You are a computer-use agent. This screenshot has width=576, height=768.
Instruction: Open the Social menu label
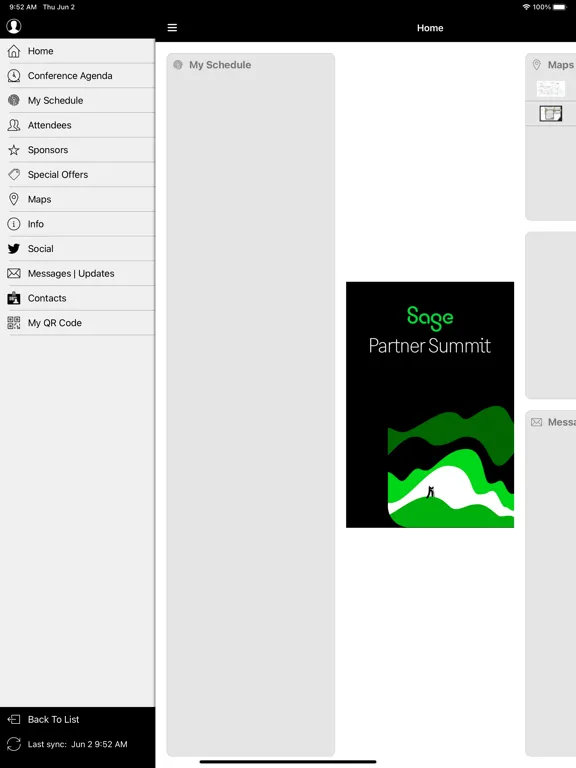41,249
